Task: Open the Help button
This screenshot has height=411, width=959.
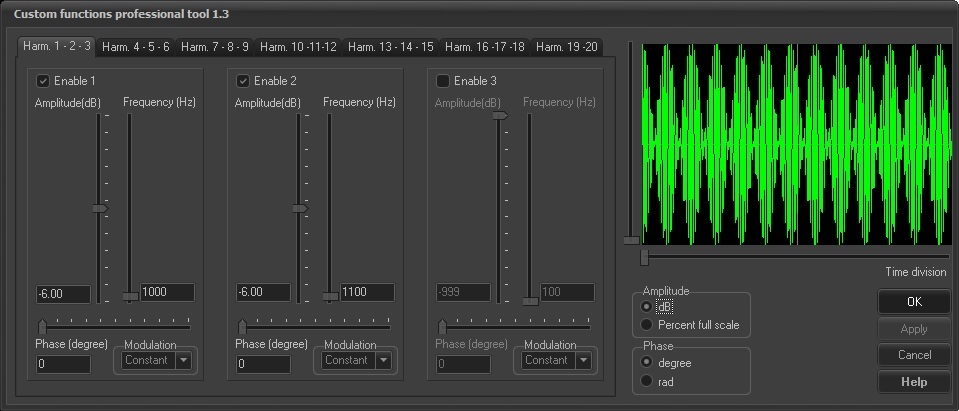Action: [x=914, y=382]
